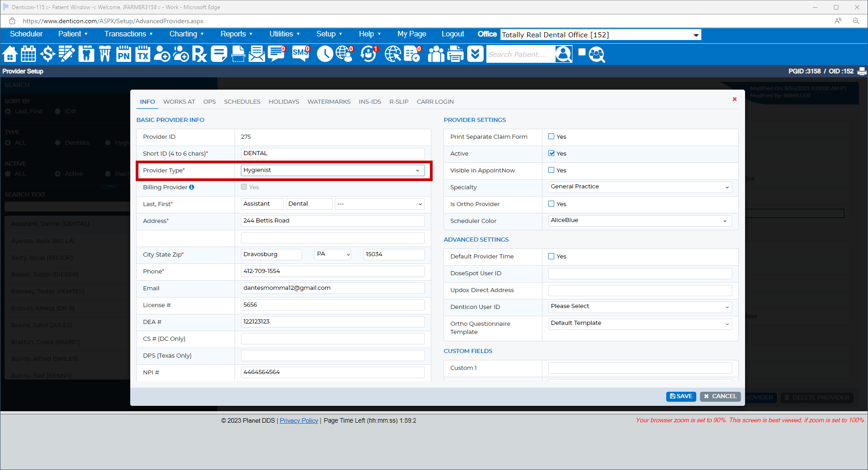Close the provider dialog with red X
The image size is (868, 470).
735,99
